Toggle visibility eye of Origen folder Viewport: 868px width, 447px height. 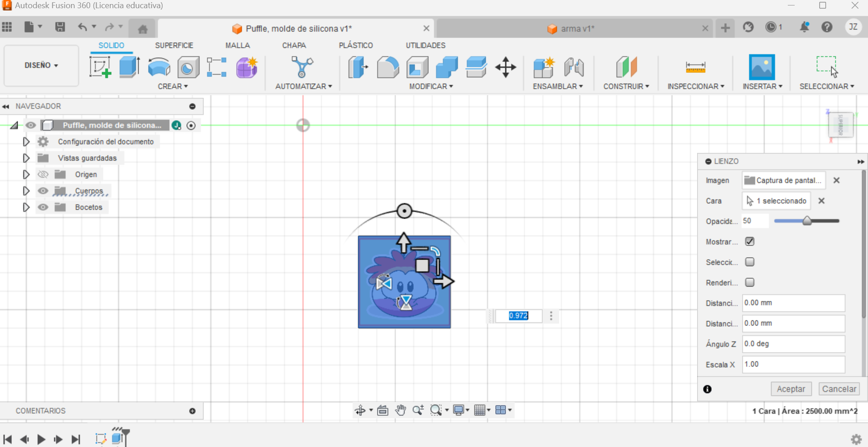click(x=43, y=174)
